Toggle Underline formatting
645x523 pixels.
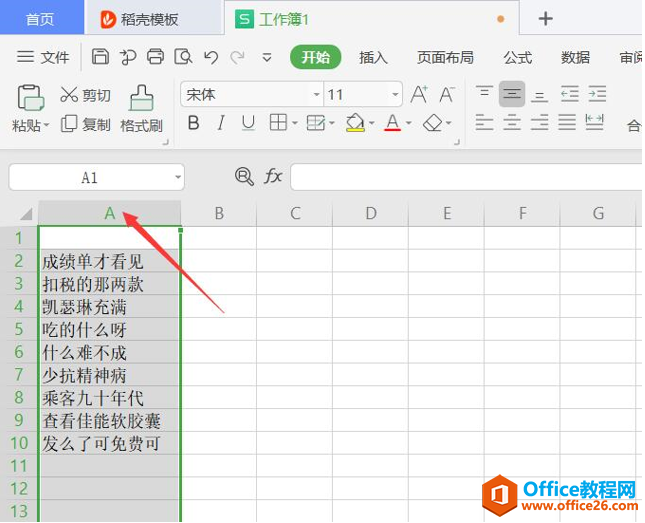click(x=248, y=123)
